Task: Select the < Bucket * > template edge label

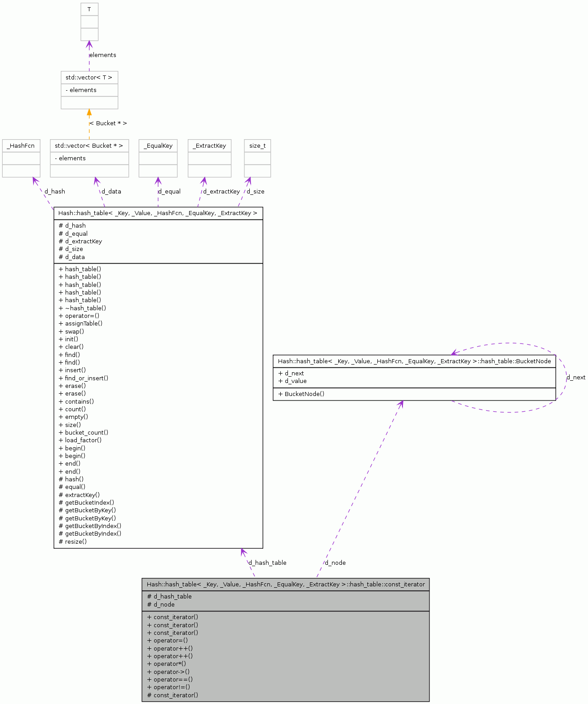Action: click(108, 123)
